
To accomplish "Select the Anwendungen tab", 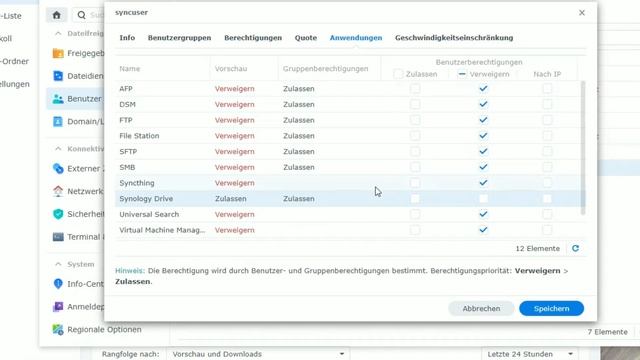I will [356, 38].
